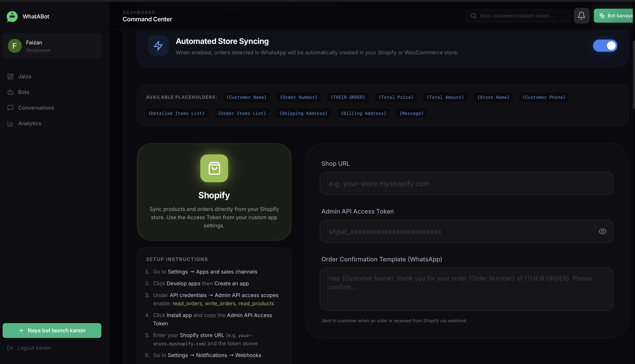Go to Conversations in the sidebar

coord(36,108)
